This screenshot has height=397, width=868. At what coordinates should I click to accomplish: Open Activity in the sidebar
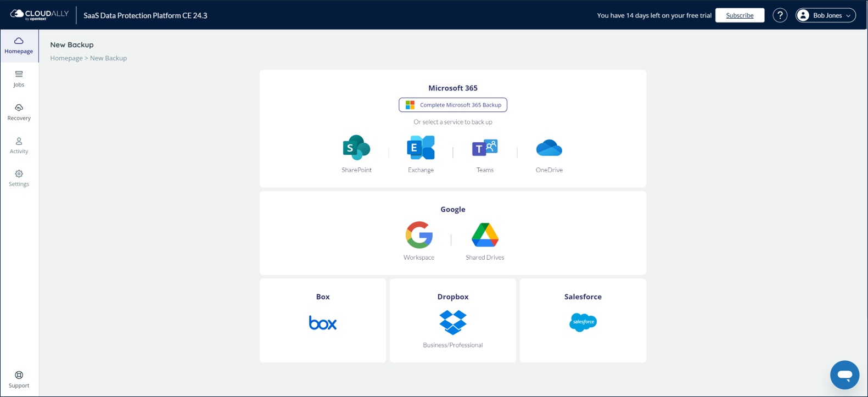tap(19, 146)
